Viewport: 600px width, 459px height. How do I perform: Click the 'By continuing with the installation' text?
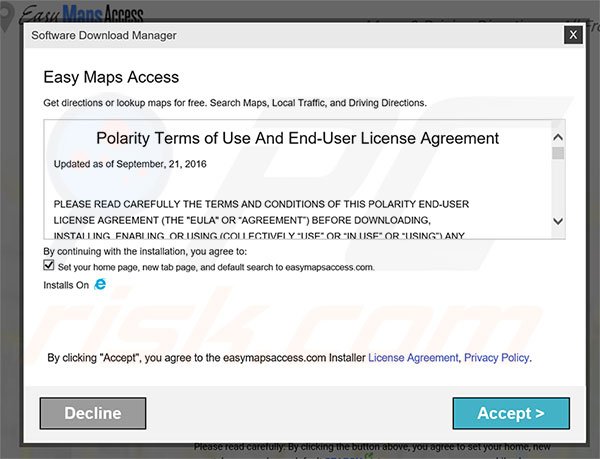click(145, 251)
